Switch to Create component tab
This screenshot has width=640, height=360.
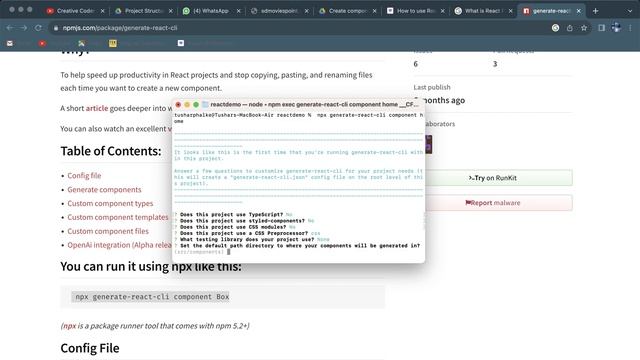pyautogui.click(x=348, y=11)
